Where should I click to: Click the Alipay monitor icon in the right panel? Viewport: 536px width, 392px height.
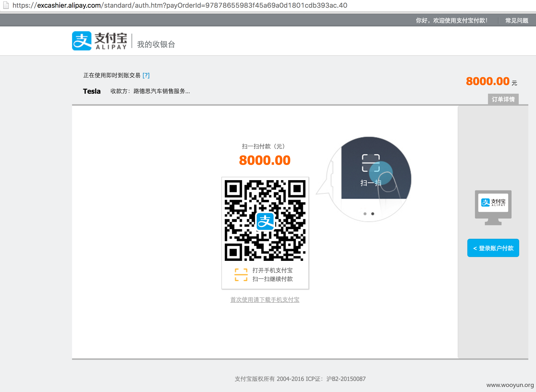pyautogui.click(x=493, y=208)
